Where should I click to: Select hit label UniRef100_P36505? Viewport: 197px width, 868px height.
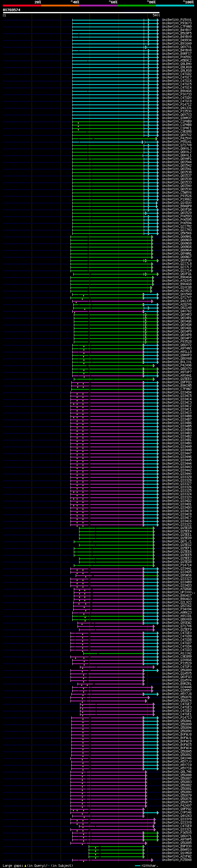pos(177,832)
